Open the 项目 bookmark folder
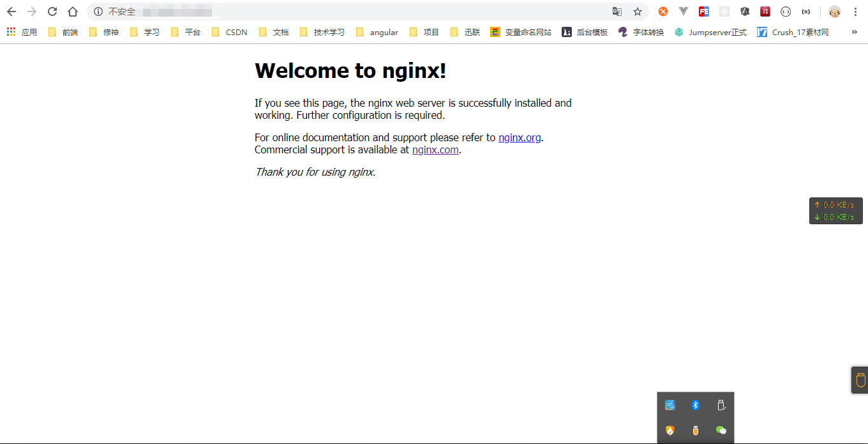This screenshot has width=868, height=444. click(424, 32)
